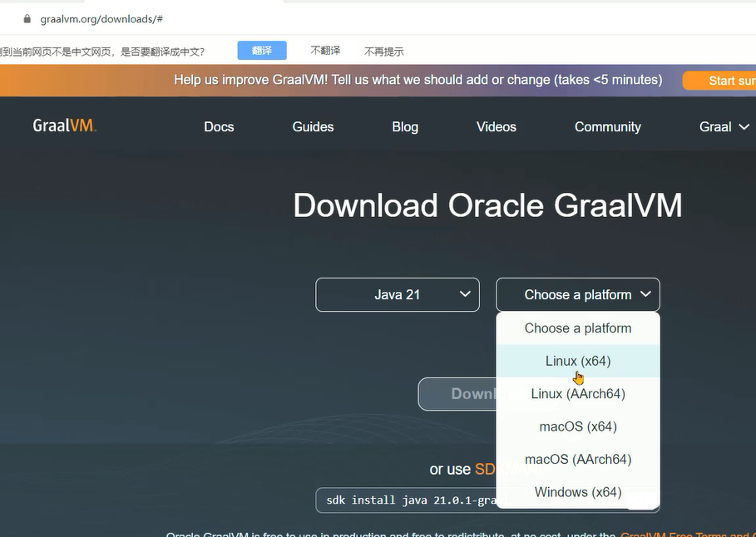This screenshot has height=537, width=756.
Task: Click the GraalVM logo
Action: 65,126
